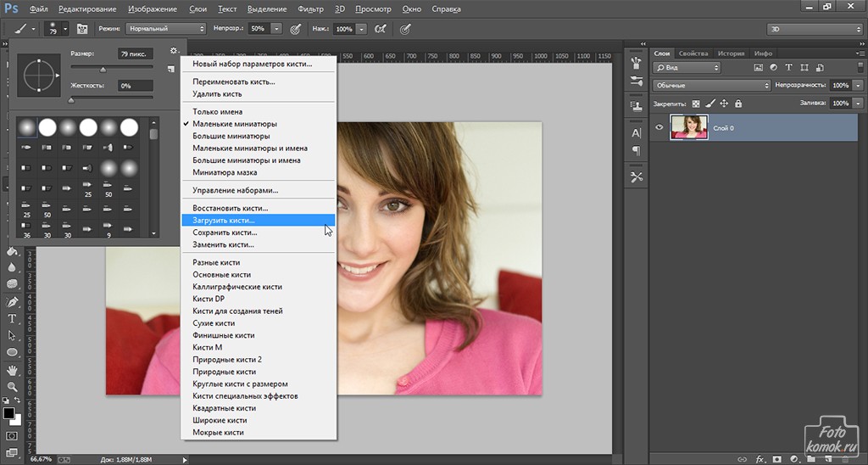Viewport: 868px width, 465px height.
Task: Expand the layer blending mode Обычные dropdown
Action: (712, 86)
